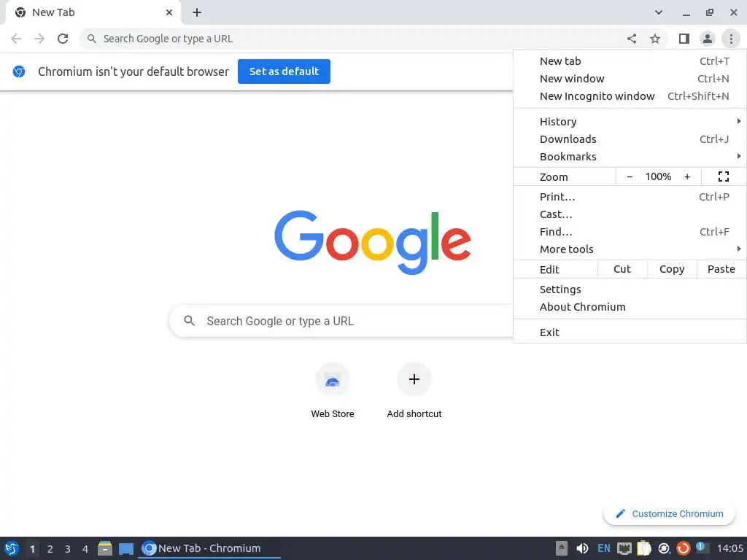Viewport: 747px width, 560px height.
Task: Click the 14:05 clock in tray
Action: point(729,548)
